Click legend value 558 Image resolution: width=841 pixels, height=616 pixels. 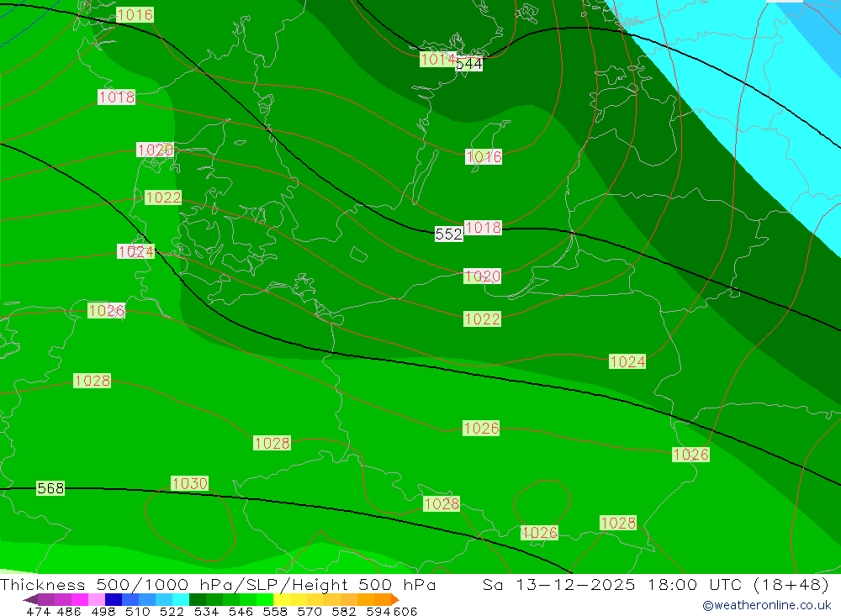coord(275,612)
